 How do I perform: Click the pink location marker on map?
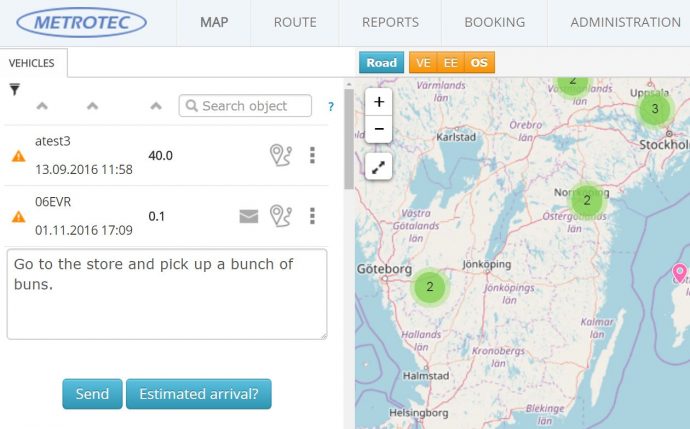pos(680,272)
